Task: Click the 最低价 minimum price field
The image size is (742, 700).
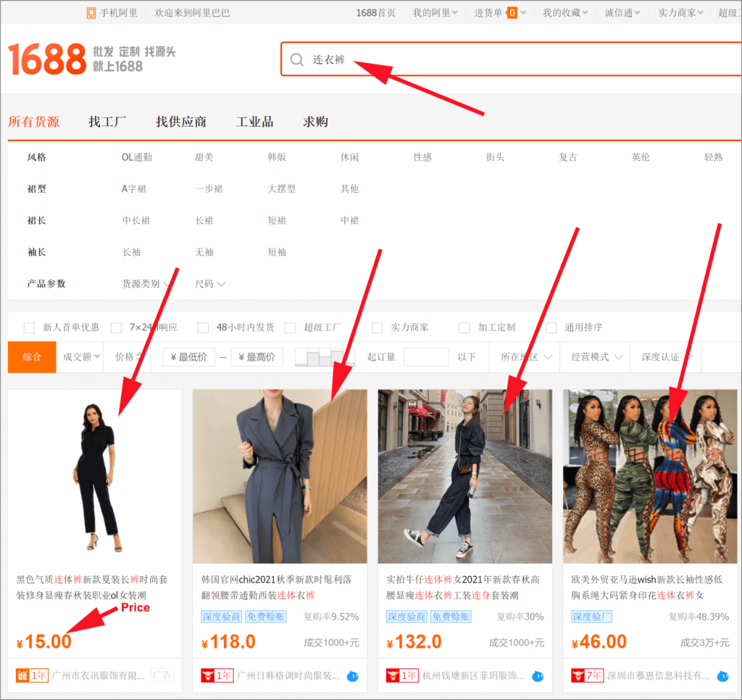Action: [x=188, y=357]
